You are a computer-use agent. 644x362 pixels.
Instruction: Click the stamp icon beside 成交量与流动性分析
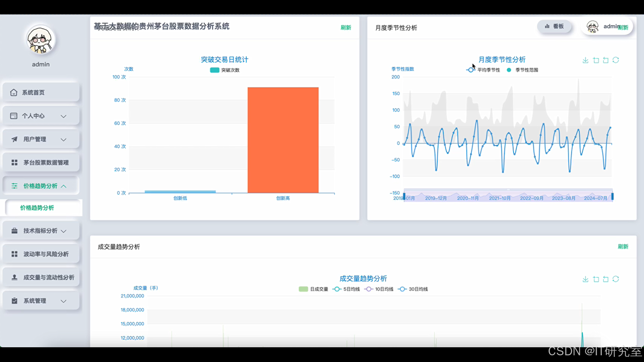tap(14, 278)
